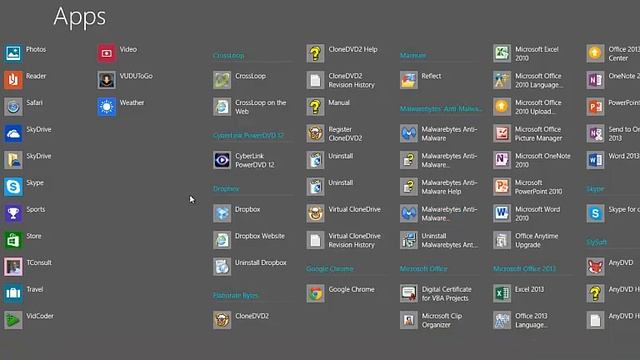Open Register CloneDVD2 icon

[316, 133]
